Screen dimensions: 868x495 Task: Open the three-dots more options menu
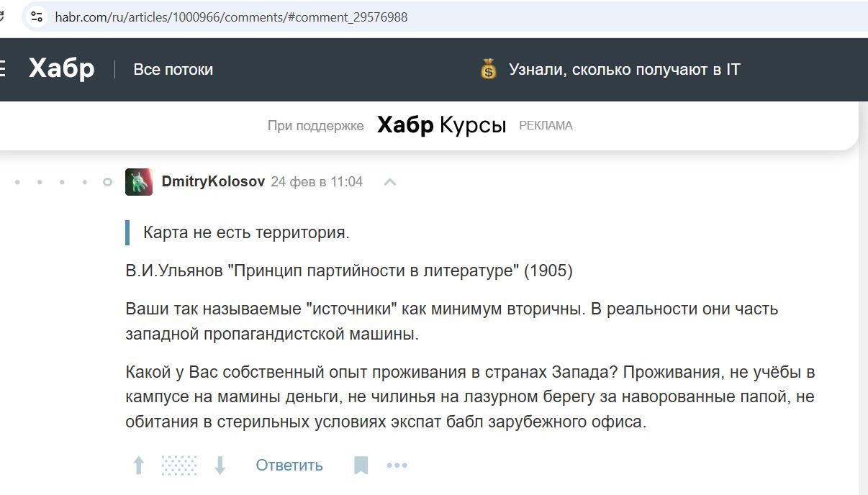tap(397, 466)
